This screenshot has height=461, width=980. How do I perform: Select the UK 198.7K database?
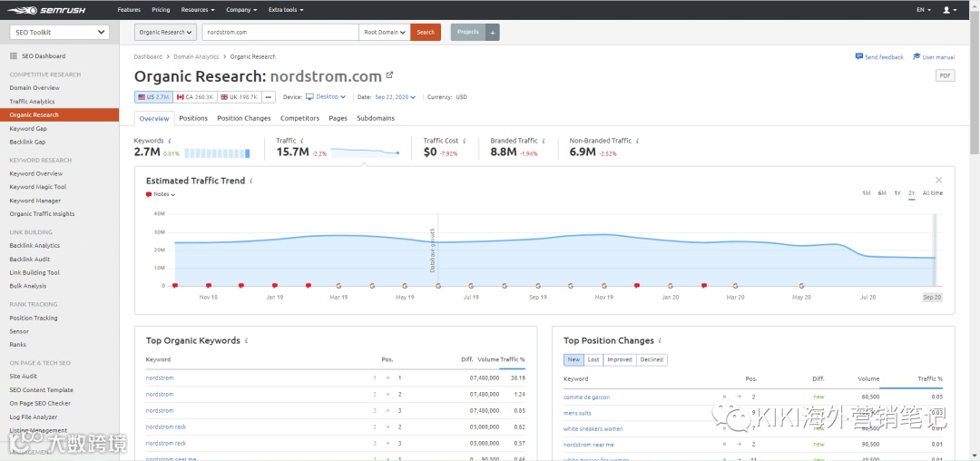pos(239,97)
